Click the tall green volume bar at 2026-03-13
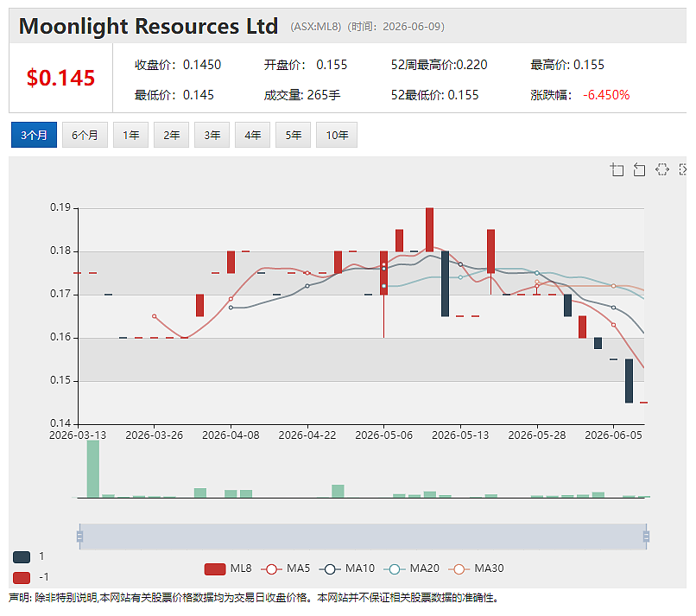The image size is (696, 616). (93, 468)
